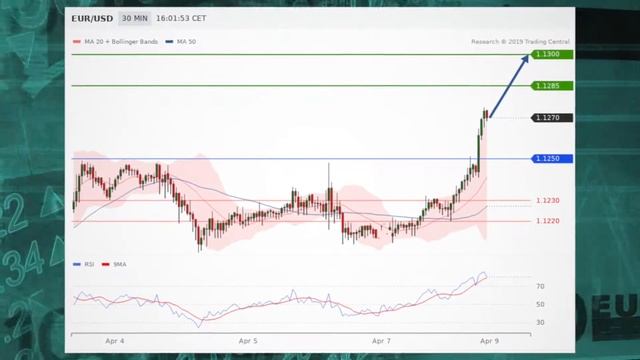Click the RSI 50 axis value

pyautogui.click(x=540, y=304)
